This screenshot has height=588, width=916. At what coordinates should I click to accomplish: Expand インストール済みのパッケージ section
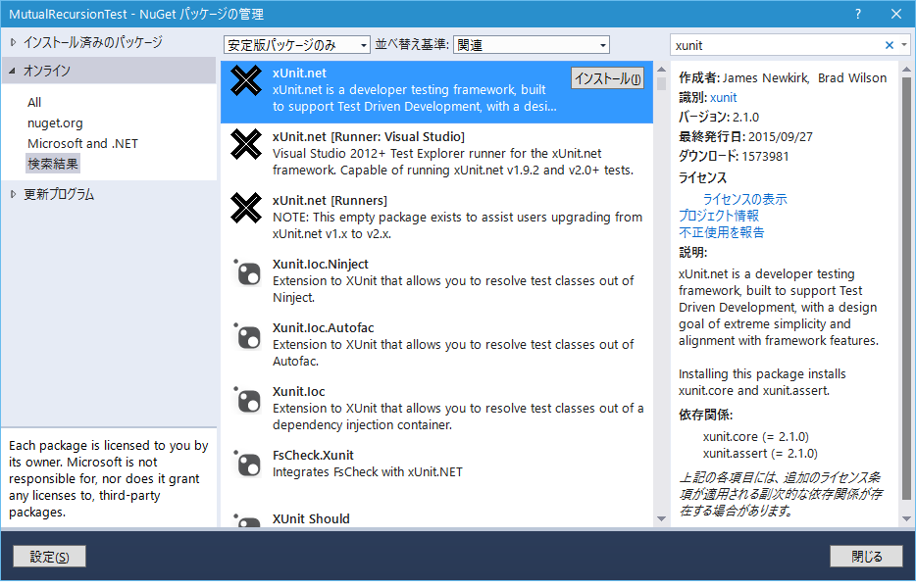[14, 42]
